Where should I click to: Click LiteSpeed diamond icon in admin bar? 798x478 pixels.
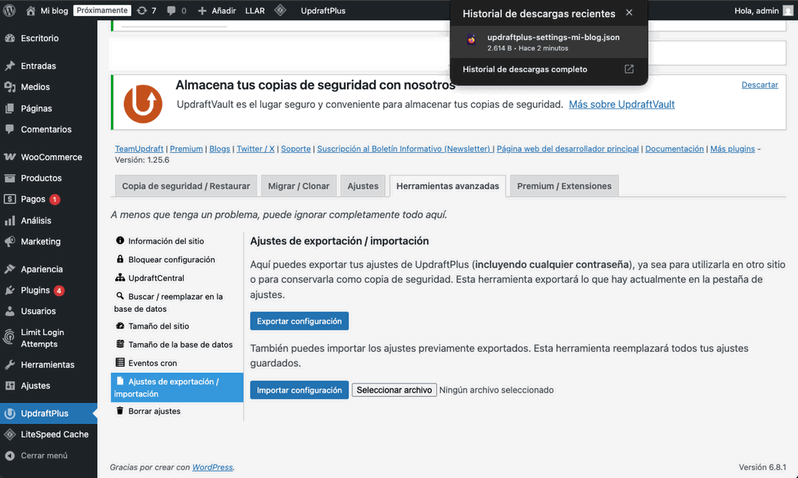(x=280, y=10)
